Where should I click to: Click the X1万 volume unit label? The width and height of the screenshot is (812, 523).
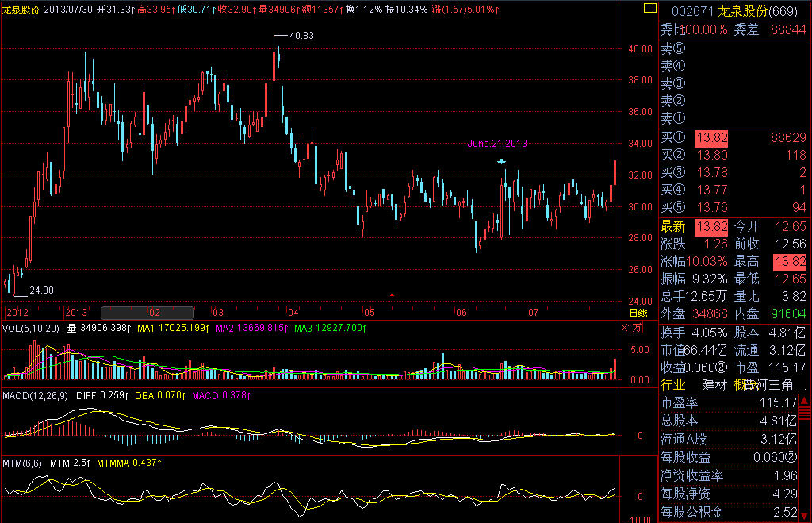point(631,327)
